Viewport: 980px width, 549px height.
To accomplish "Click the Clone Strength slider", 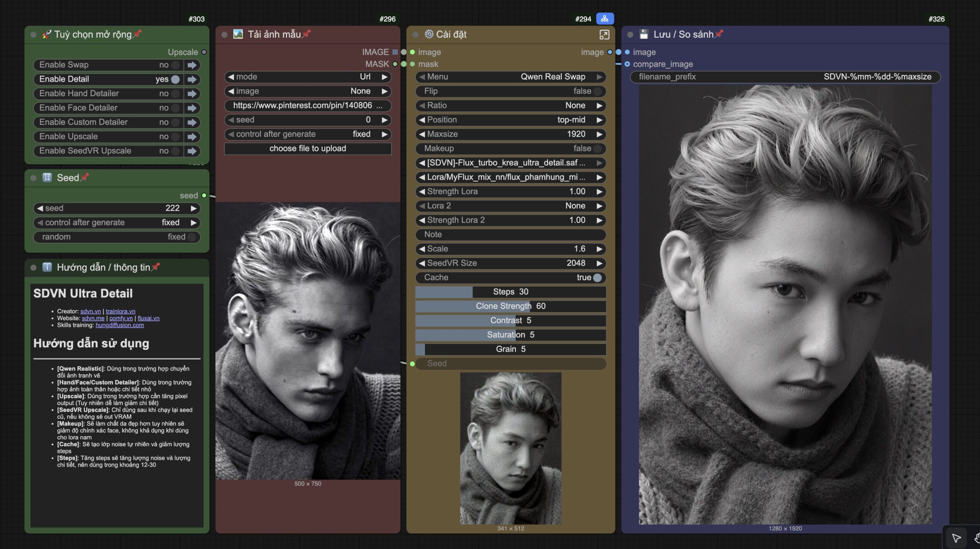I will [x=510, y=306].
